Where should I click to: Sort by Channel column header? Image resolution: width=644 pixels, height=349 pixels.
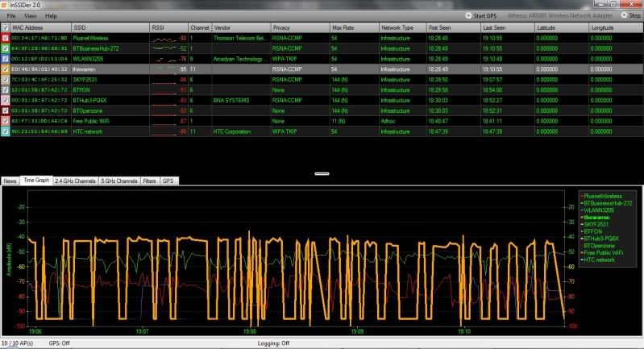point(200,28)
